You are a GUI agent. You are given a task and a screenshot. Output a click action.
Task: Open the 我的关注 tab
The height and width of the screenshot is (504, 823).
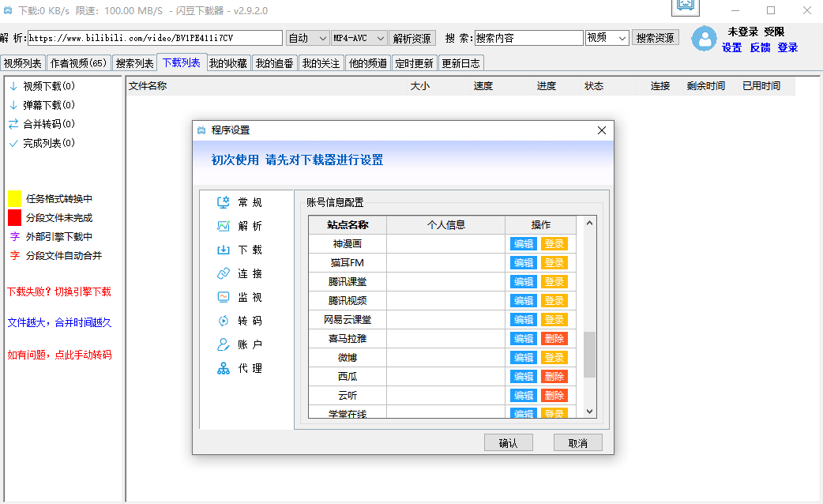pos(321,63)
